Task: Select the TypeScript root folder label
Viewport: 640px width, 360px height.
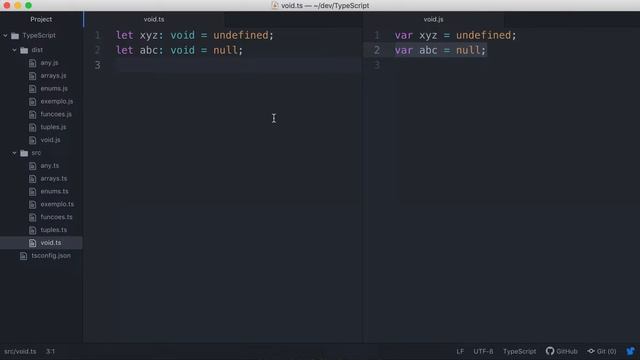Action: coord(39,36)
